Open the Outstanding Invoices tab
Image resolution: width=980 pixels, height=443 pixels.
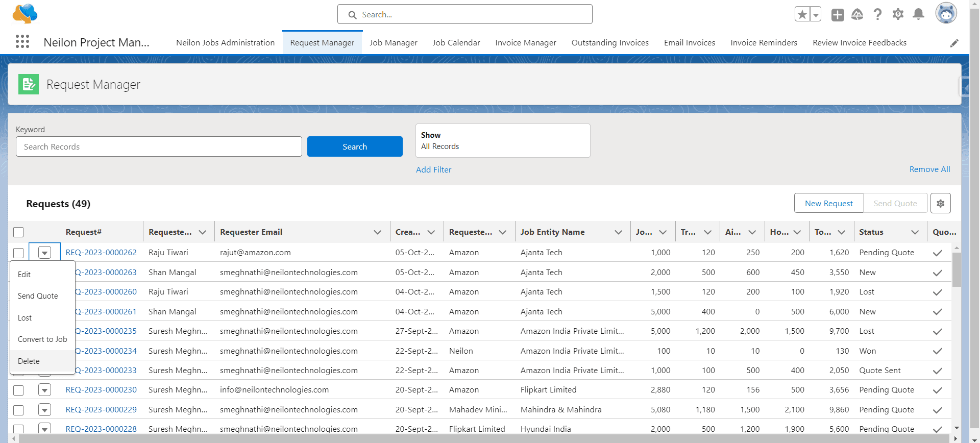pos(610,43)
